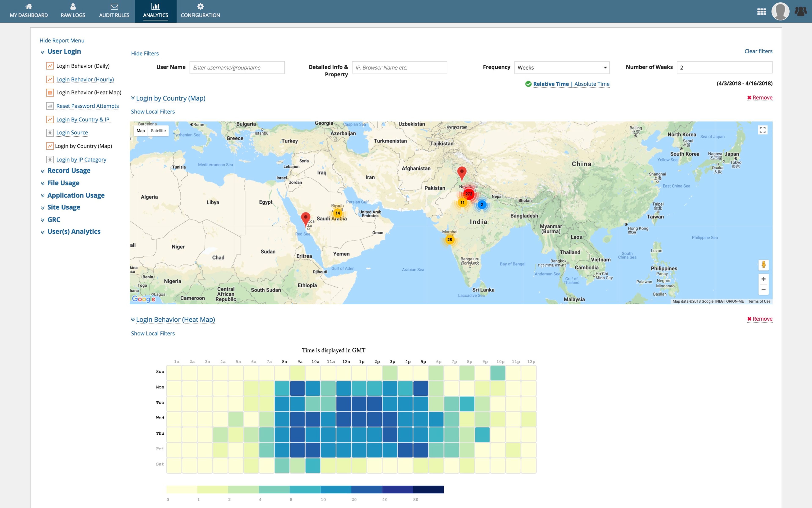Open the 14 cluster marker at Riyadh
This screenshot has height=508, width=812.
tap(337, 213)
